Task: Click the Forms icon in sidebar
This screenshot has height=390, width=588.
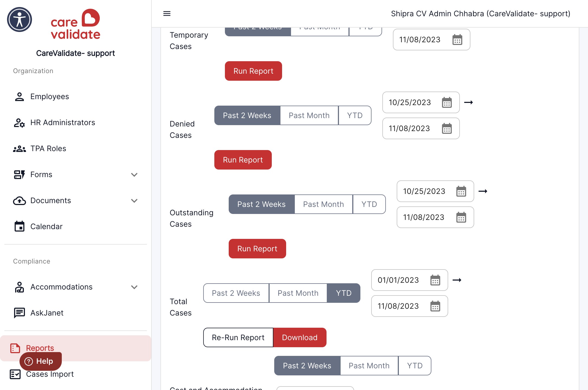Action: tap(20, 175)
